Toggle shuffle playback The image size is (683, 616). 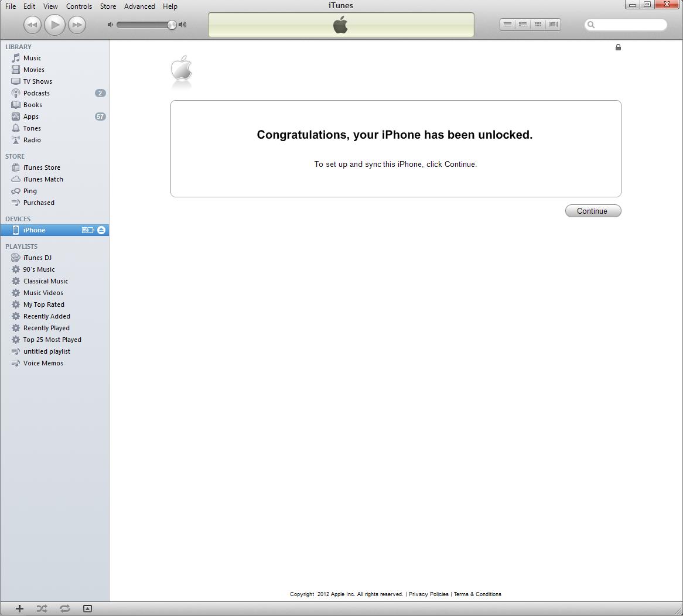tap(42, 608)
